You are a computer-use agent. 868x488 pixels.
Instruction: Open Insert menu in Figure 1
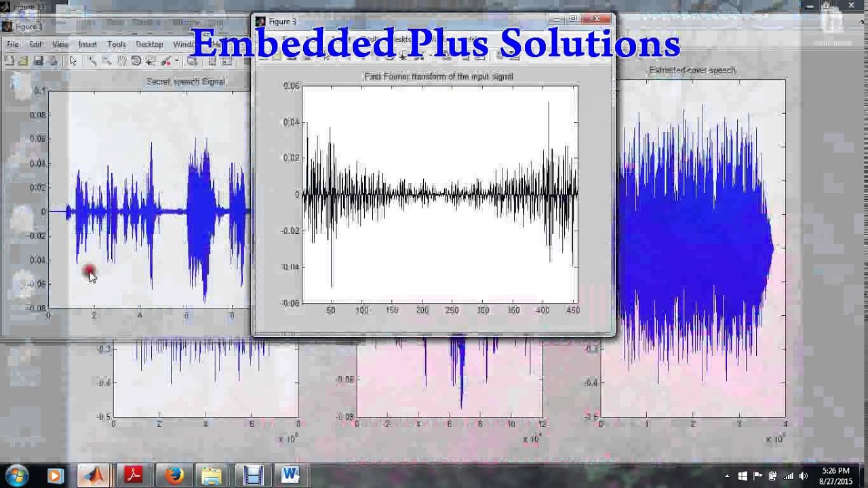[x=87, y=44]
